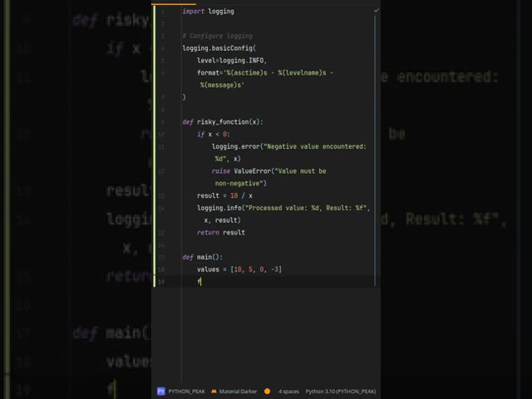Click the 'def main():' definition

coord(203,257)
